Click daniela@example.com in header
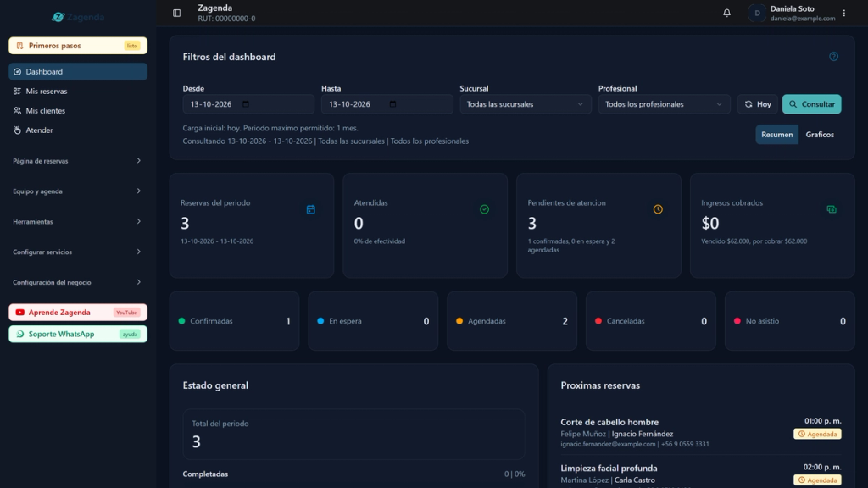Viewport: 868px width, 488px height. [x=803, y=19]
